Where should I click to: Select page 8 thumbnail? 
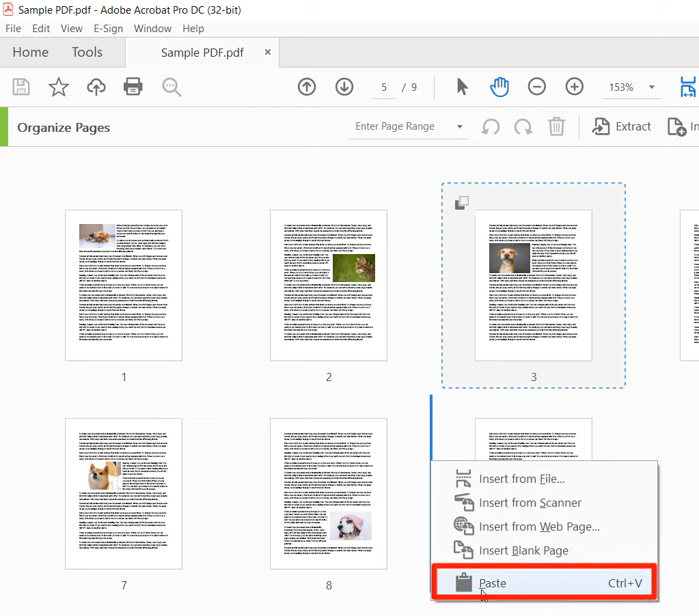(x=329, y=494)
